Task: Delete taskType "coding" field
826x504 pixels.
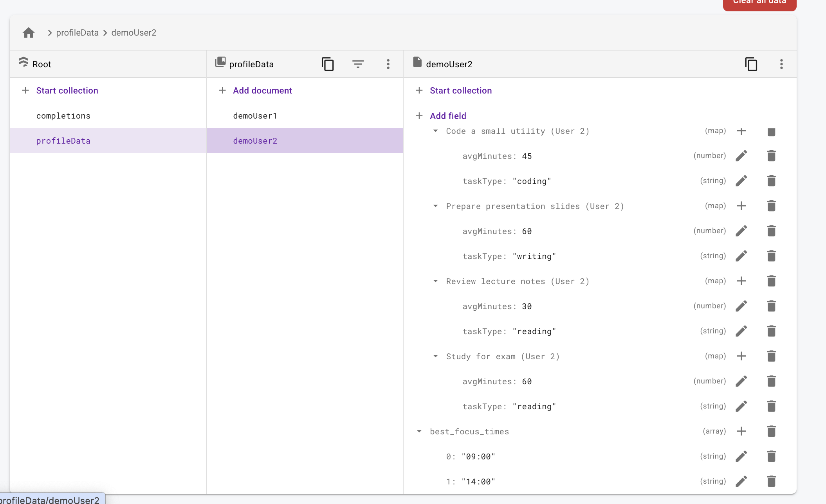Action: click(771, 181)
